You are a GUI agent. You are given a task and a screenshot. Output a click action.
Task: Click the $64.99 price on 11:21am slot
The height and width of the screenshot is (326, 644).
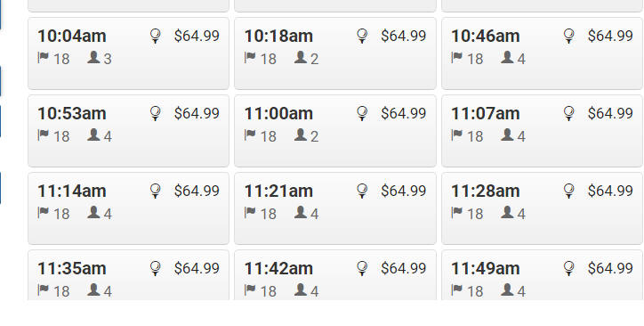[403, 191]
